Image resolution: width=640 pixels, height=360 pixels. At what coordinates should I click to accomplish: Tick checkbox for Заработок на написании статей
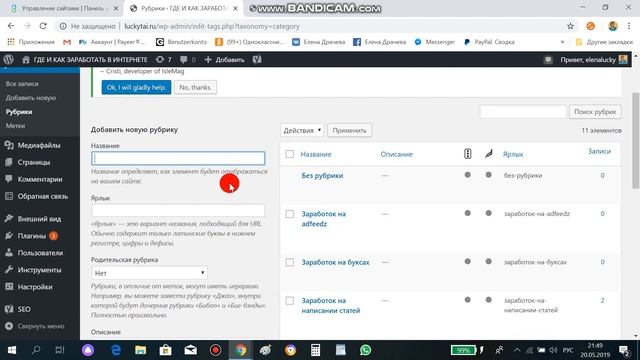289,300
